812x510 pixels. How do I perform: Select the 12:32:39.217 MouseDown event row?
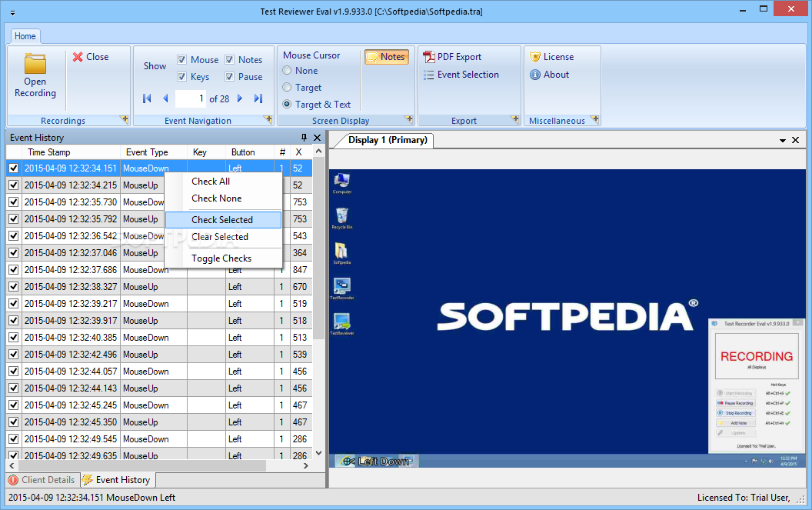tap(159, 304)
